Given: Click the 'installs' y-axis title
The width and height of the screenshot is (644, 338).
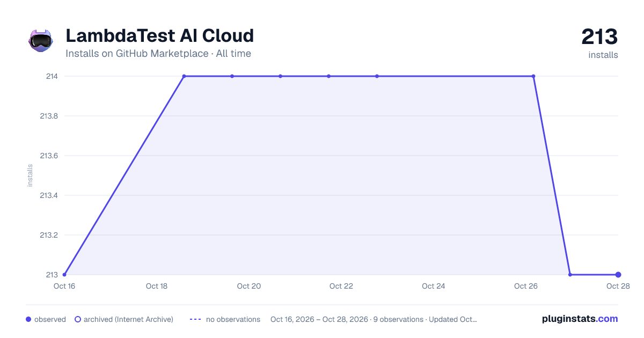Looking at the screenshot, I should click(30, 175).
